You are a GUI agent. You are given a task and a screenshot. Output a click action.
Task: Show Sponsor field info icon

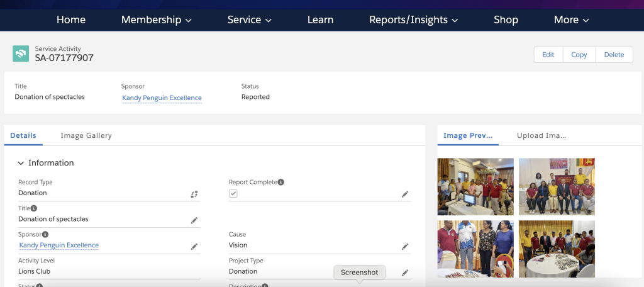point(45,234)
